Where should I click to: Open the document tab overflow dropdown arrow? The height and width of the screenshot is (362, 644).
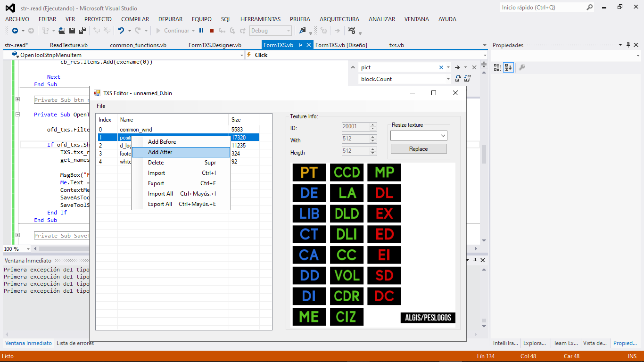click(x=484, y=46)
